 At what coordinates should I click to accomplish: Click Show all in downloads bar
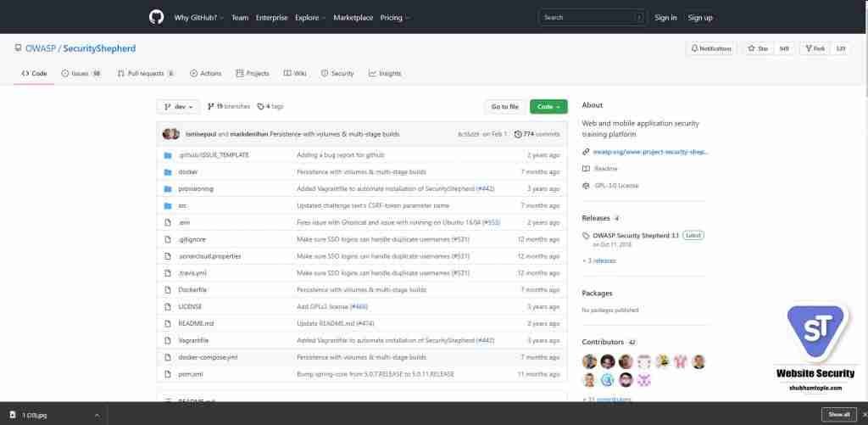coord(838,414)
